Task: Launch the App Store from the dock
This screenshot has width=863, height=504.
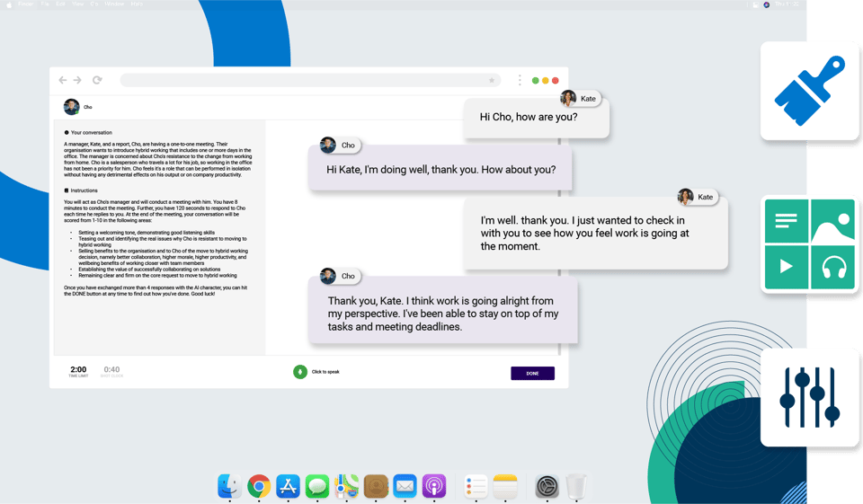Action: coord(288,486)
